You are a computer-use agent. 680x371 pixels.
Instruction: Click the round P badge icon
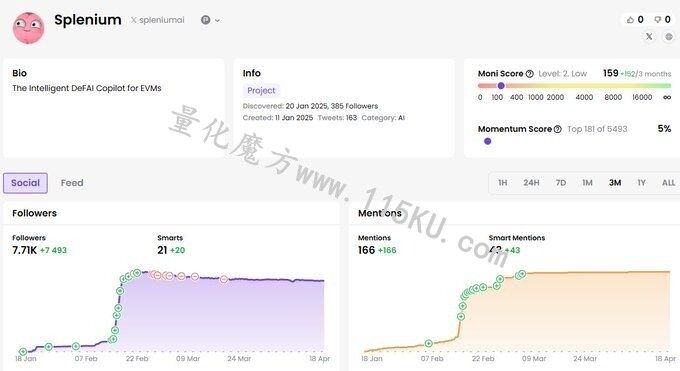(206, 20)
